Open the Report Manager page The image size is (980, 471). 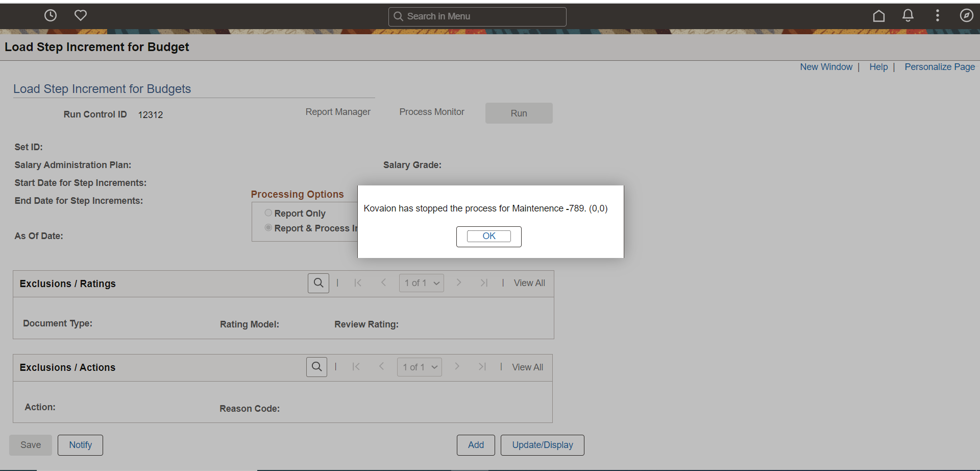point(337,111)
